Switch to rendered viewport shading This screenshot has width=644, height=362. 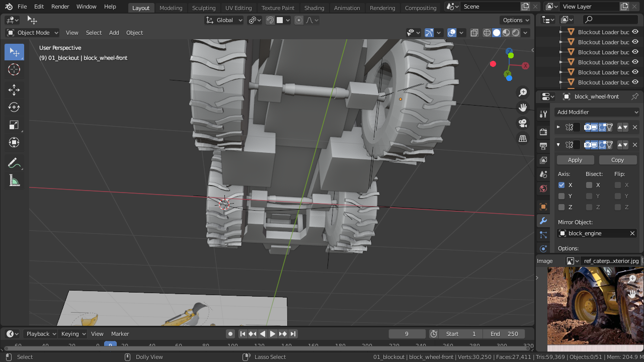point(516,33)
